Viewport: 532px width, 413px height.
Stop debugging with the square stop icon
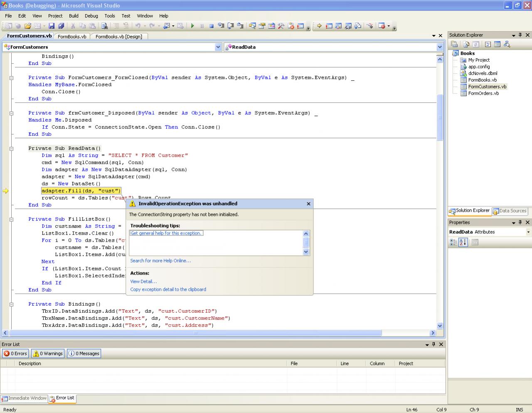pyautogui.click(x=211, y=26)
